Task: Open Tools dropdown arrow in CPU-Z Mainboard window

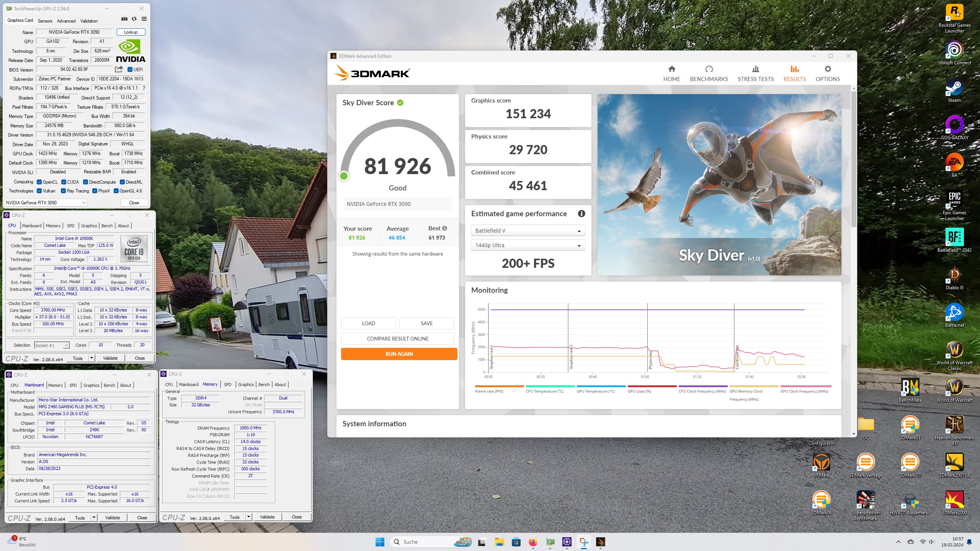Action: point(94,518)
